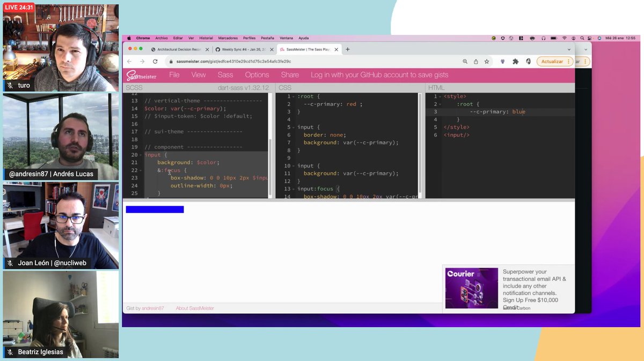Click the lock icon in address bar
This screenshot has height=361, width=644.
pyautogui.click(x=171, y=61)
